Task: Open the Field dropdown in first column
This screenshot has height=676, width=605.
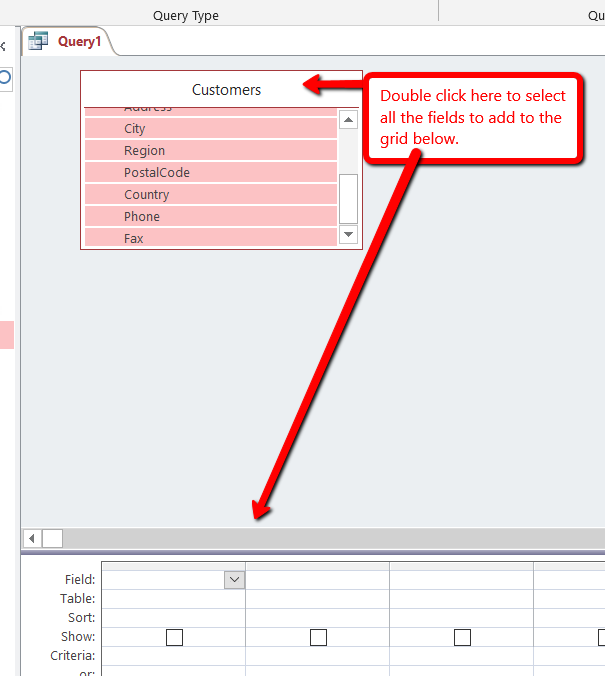Action: coord(235,579)
